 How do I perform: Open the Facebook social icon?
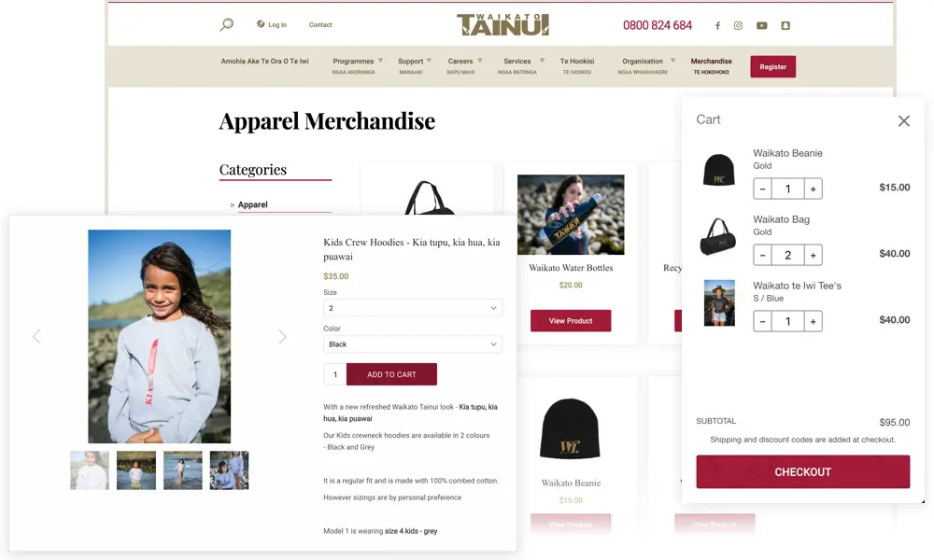point(717,25)
